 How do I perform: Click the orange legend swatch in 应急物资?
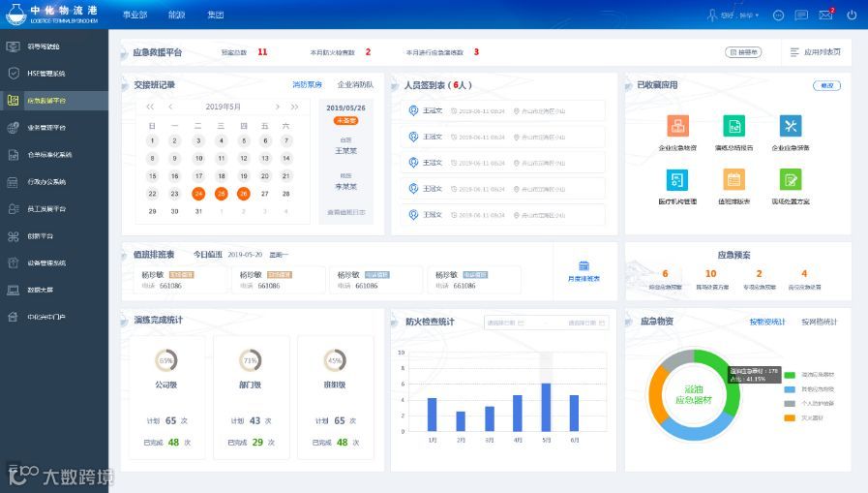click(x=790, y=418)
